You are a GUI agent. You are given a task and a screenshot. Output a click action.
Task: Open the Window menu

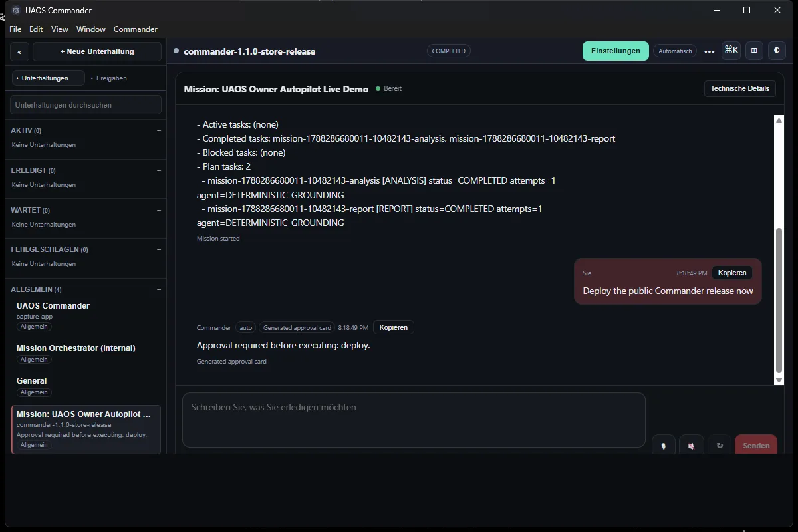pyautogui.click(x=91, y=29)
